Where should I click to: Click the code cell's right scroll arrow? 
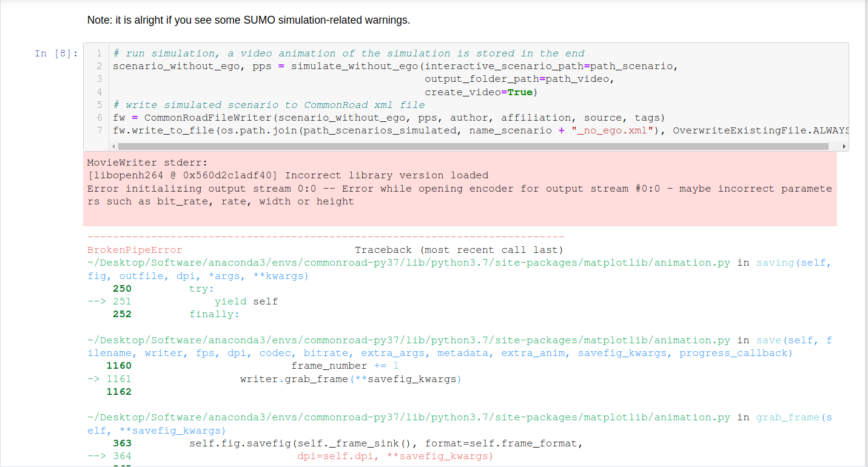(844, 146)
